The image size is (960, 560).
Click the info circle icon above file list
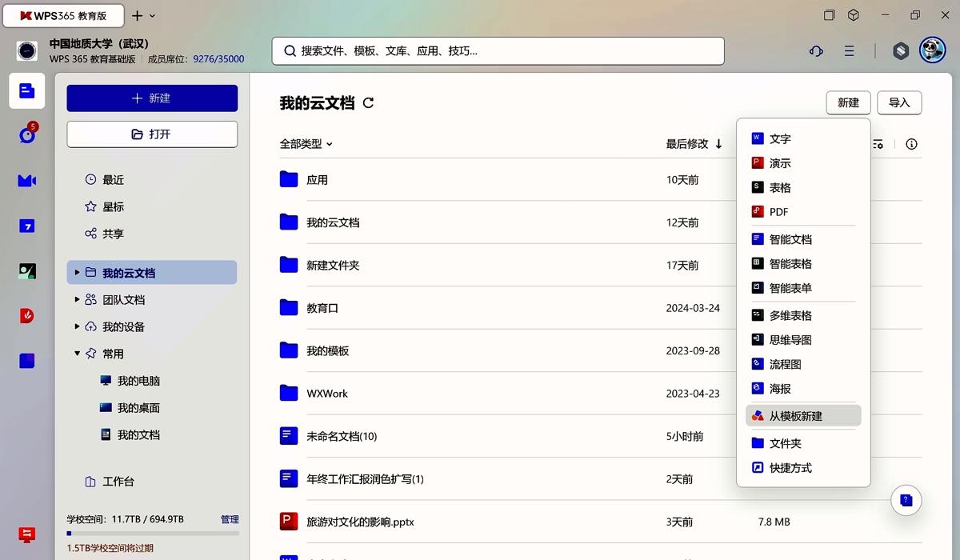[911, 144]
